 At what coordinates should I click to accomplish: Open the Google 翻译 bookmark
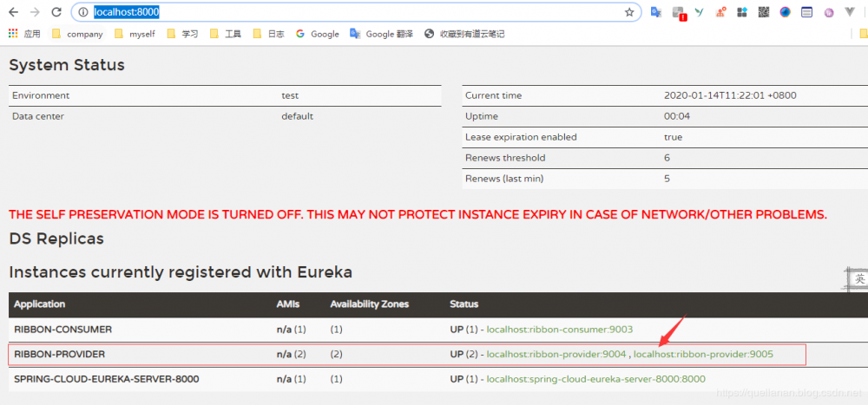381,34
